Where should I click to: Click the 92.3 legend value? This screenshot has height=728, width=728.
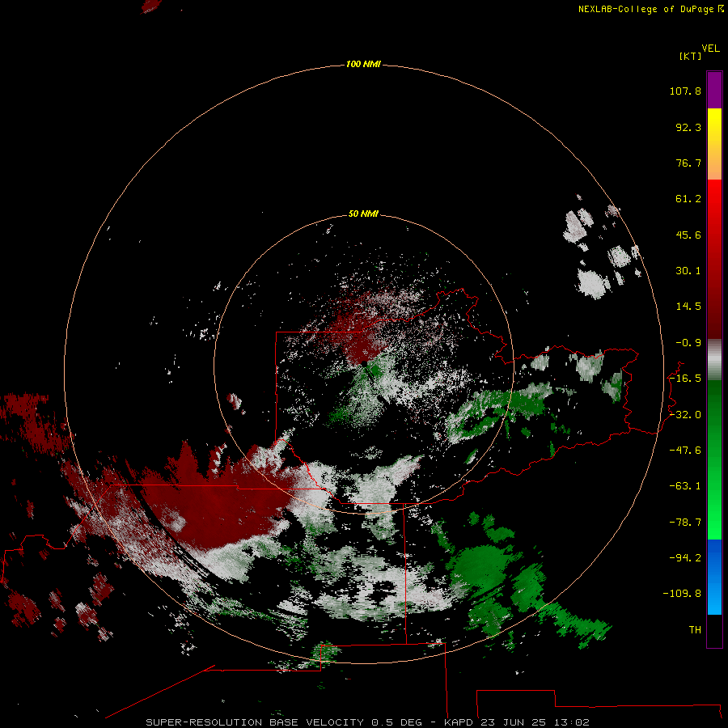[x=688, y=127]
